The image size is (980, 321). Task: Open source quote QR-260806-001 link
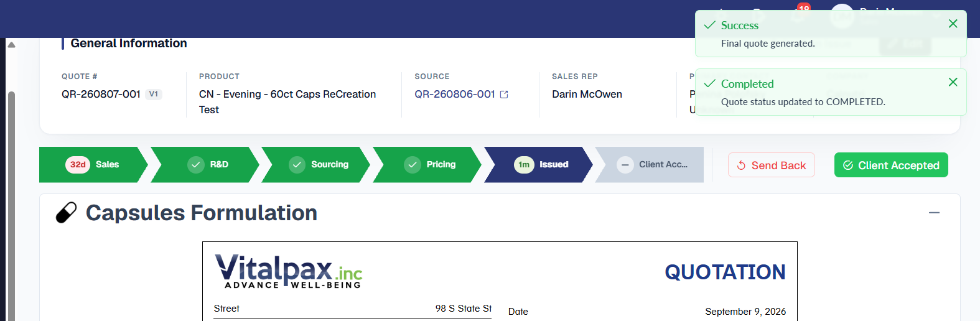455,94
